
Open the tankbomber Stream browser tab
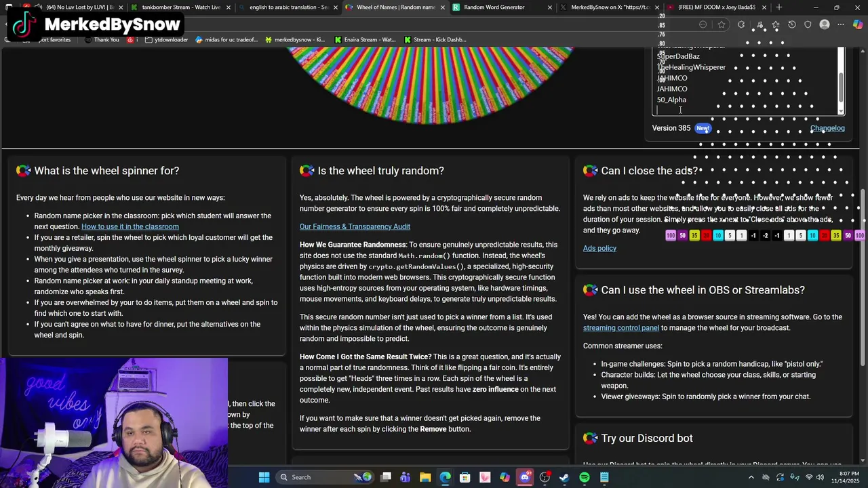pyautogui.click(x=181, y=7)
